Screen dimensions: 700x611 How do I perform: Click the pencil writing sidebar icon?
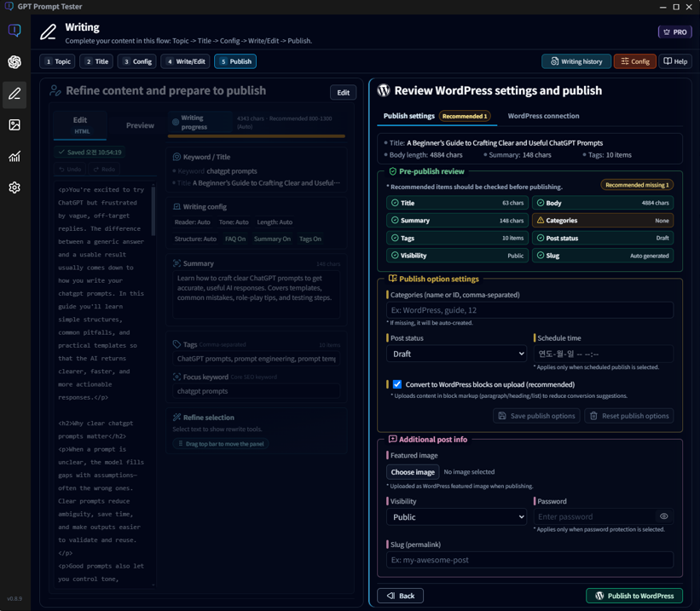pos(14,94)
